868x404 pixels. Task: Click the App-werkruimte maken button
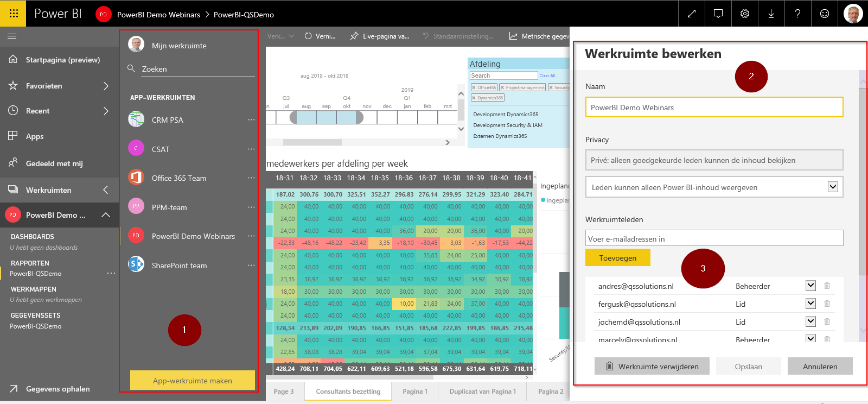(193, 380)
